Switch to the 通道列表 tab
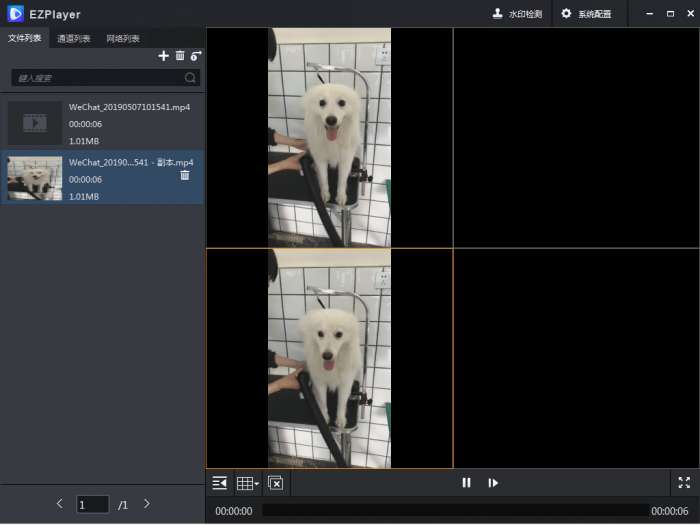Screen dimensions: 700x525 point(74,39)
